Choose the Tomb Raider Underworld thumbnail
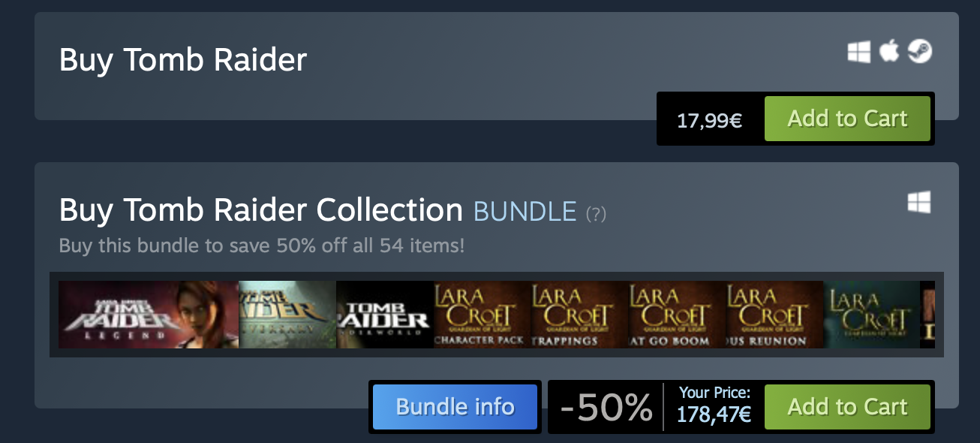This screenshot has height=443, width=980. [x=385, y=315]
